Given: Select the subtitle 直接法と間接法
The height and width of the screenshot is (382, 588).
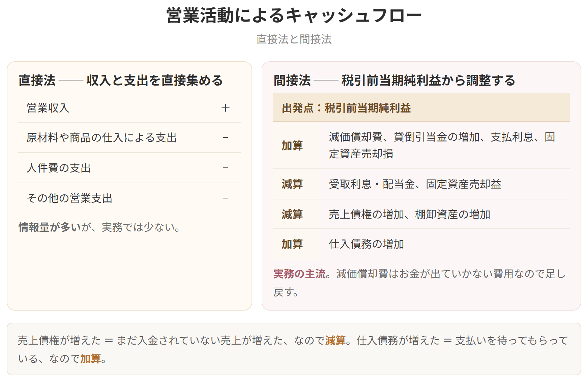Looking at the screenshot, I should [294, 39].
